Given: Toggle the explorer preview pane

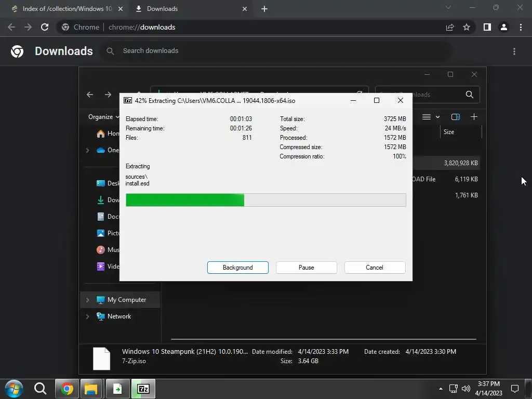Looking at the screenshot, I should click(x=455, y=117).
